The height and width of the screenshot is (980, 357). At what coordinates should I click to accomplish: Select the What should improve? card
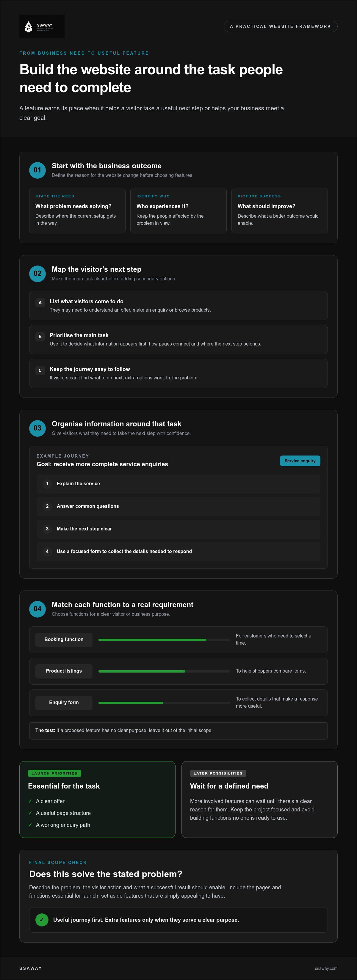point(280,211)
